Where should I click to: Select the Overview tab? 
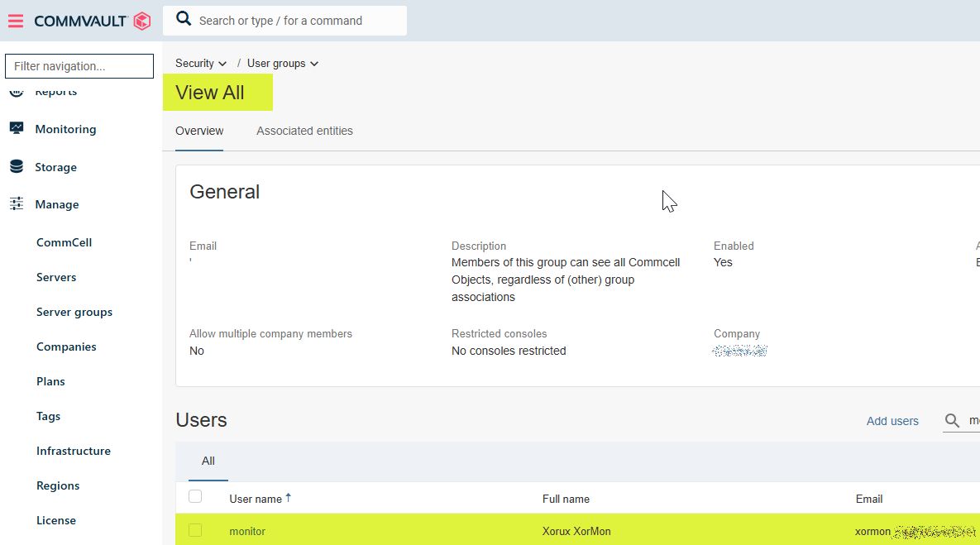(x=199, y=131)
